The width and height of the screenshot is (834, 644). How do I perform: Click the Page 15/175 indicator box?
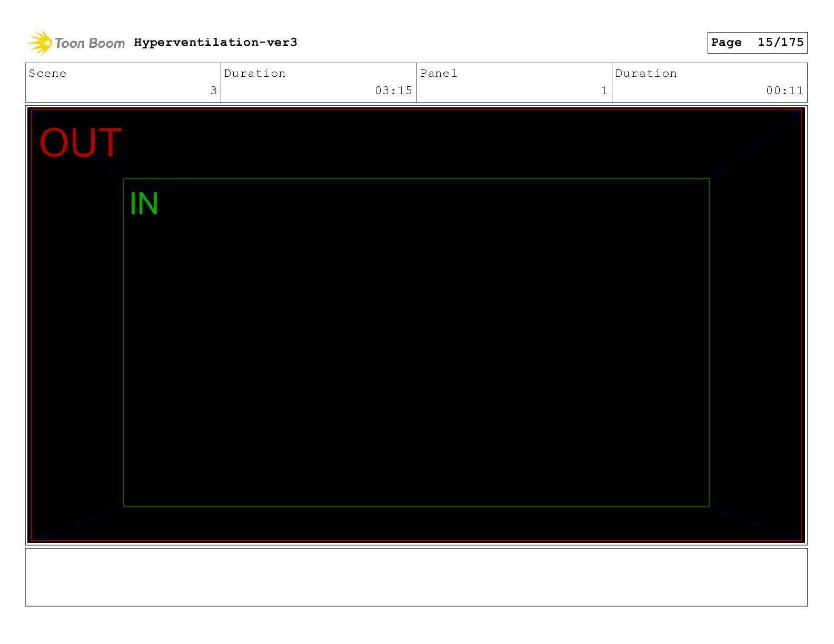757,43
